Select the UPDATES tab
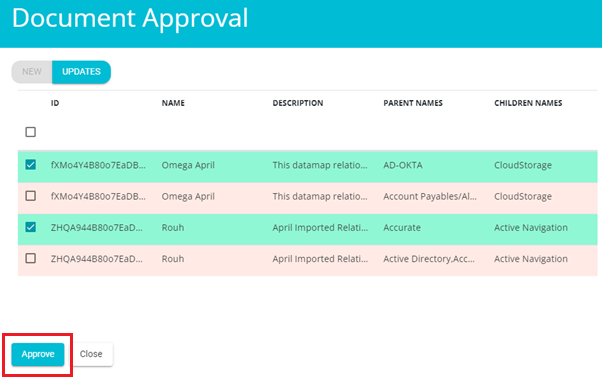 pyautogui.click(x=81, y=72)
